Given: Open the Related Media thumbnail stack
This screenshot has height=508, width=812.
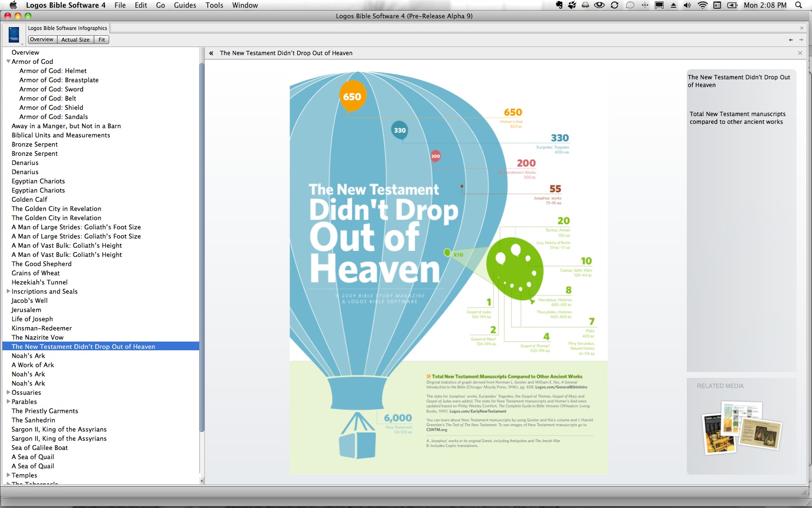Looking at the screenshot, I should tap(741, 428).
